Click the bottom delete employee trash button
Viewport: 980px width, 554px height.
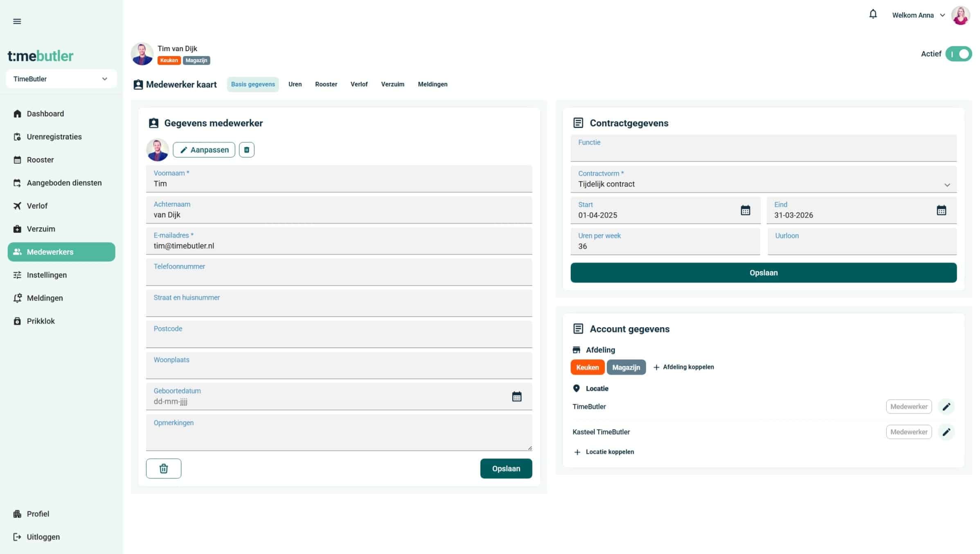163,469
